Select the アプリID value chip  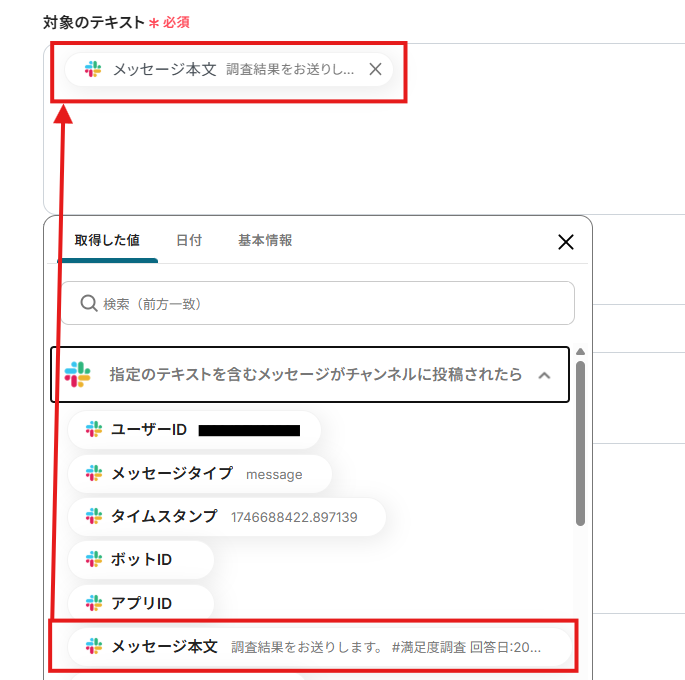(141, 603)
